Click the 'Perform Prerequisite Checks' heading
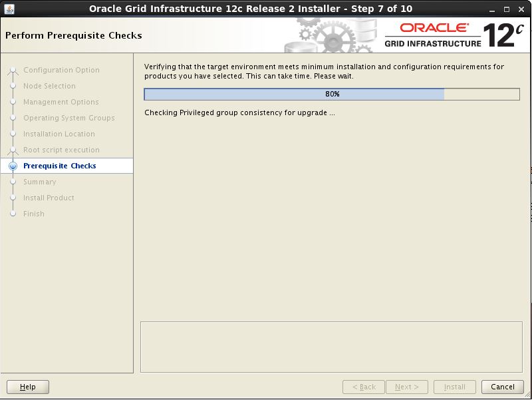The width and height of the screenshot is (532, 400). point(74,35)
